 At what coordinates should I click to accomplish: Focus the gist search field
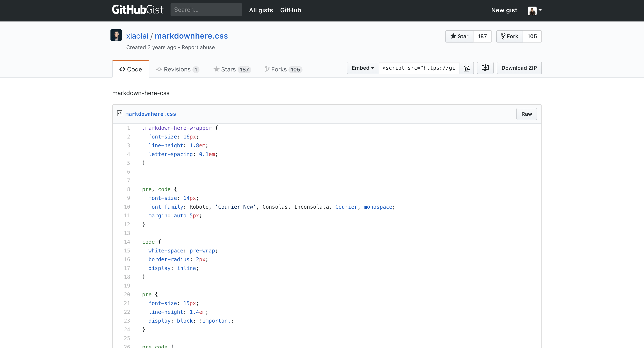pyautogui.click(x=206, y=10)
